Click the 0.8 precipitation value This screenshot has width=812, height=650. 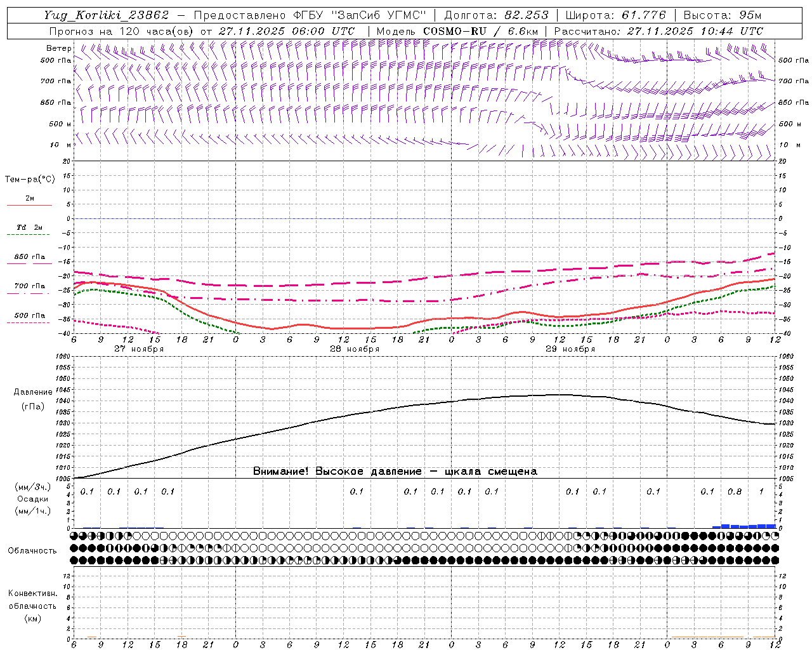coord(735,491)
